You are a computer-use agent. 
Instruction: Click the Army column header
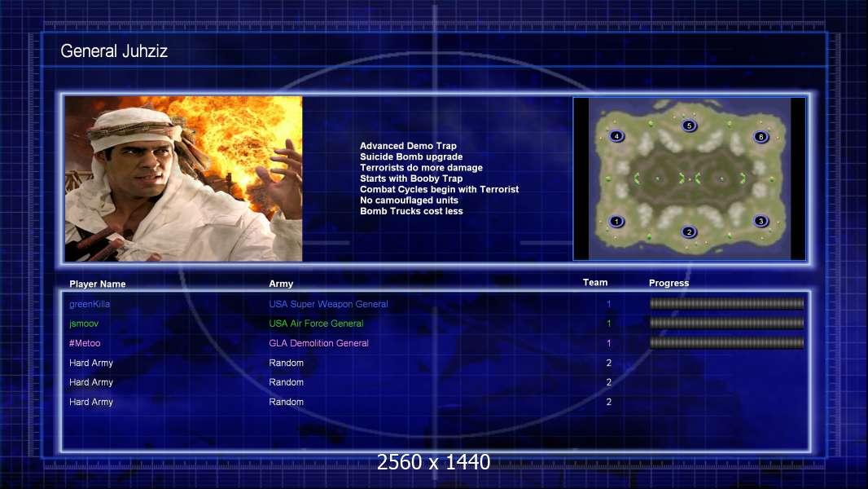[x=281, y=284]
